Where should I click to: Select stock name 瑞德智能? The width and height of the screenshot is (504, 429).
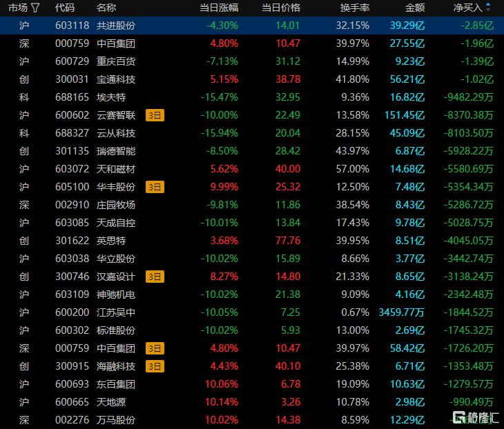(116, 151)
